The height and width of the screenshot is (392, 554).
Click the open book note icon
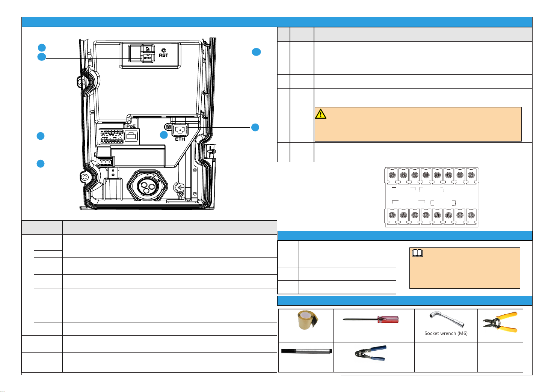(x=417, y=253)
